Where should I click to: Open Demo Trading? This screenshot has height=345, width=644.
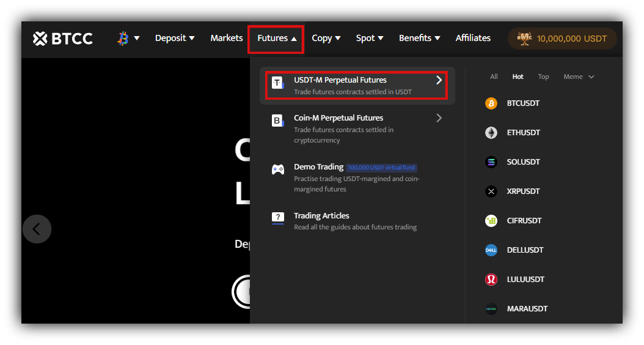[357, 177]
